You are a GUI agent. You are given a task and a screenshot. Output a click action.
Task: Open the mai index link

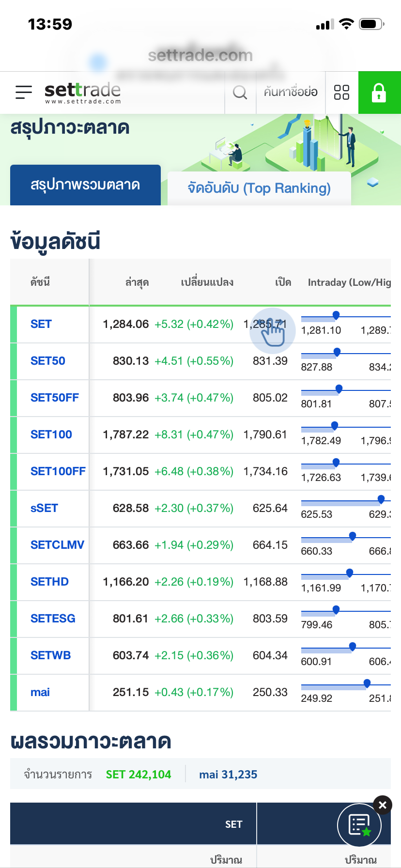click(40, 692)
